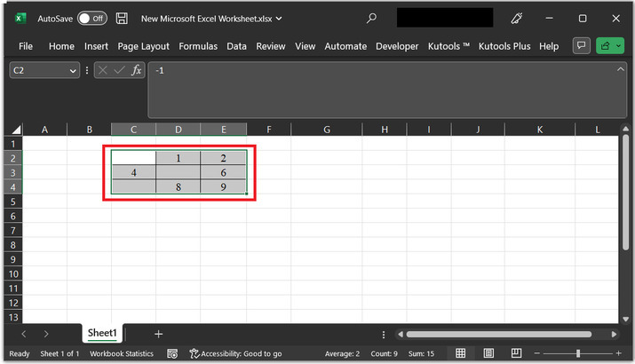Click the next sheet arrow
The image size is (635, 364).
click(46, 334)
